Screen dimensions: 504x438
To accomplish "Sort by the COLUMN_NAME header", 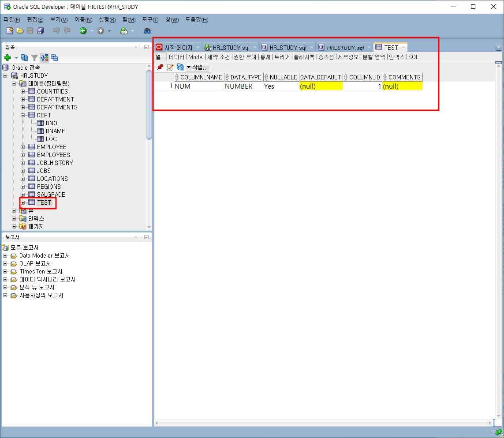I will pyautogui.click(x=198, y=77).
